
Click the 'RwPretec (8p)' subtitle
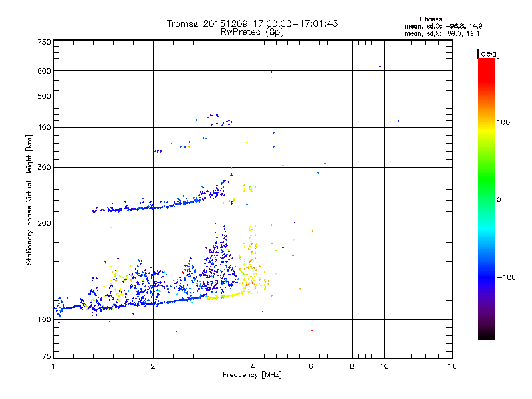pyautogui.click(x=252, y=32)
